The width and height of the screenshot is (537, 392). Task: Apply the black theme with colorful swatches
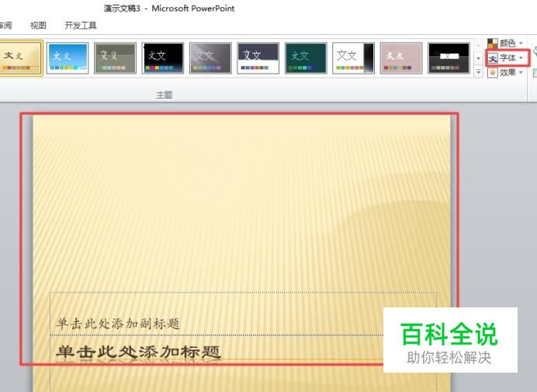pyautogui.click(x=163, y=58)
